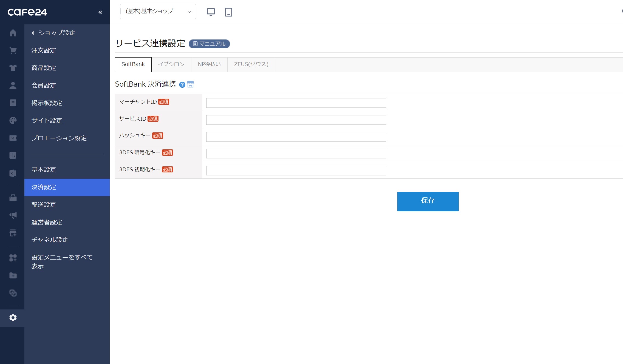Open the bulletin board document icon
The width and height of the screenshot is (623, 364).
pyautogui.click(x=13, y=103)
